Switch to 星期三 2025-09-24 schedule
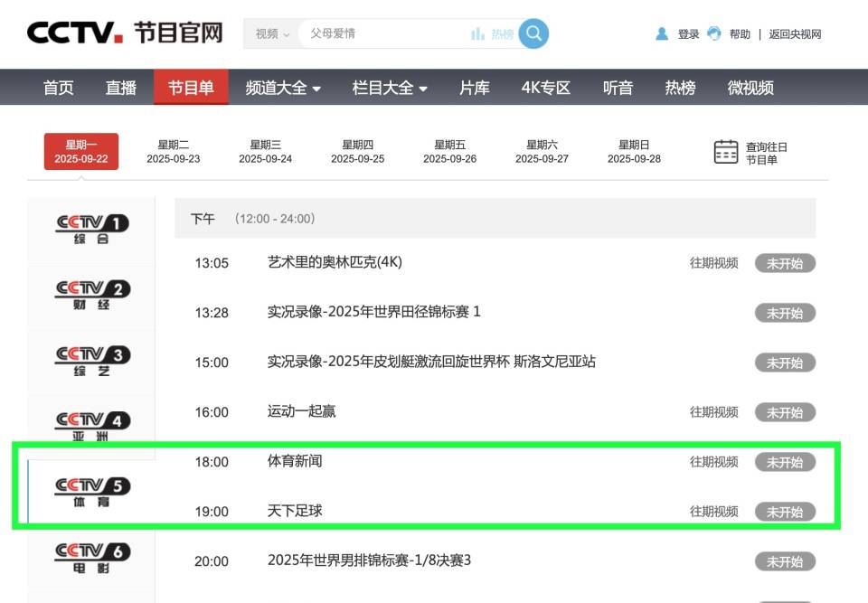868x603 pixels. [x=265, y=152]
